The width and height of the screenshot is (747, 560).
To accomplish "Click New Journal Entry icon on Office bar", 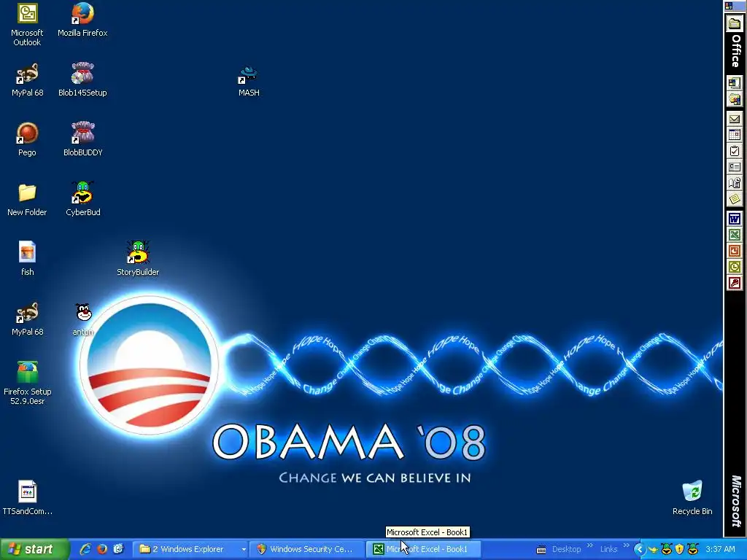I will (x=734, y=183).
